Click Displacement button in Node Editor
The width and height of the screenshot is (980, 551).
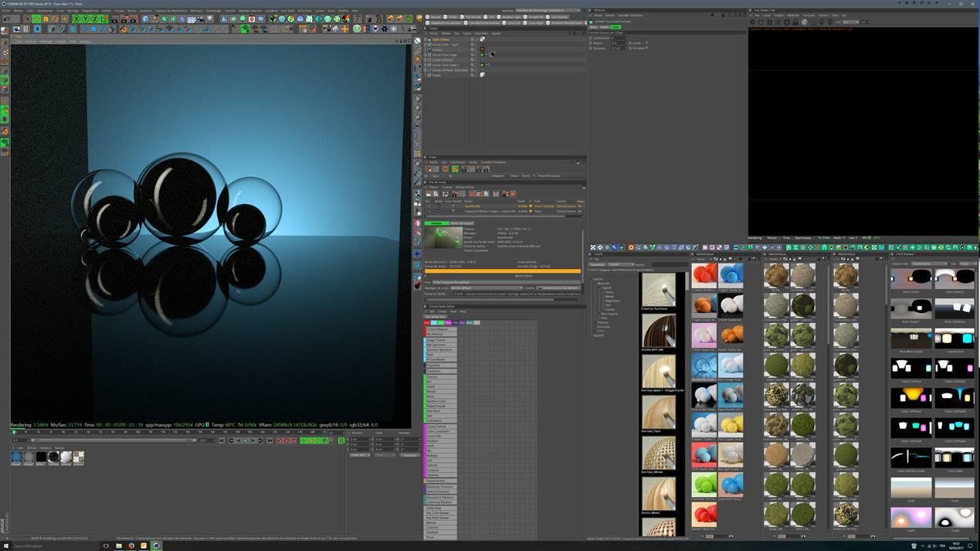pyautogui.click(x=441, y=481)
